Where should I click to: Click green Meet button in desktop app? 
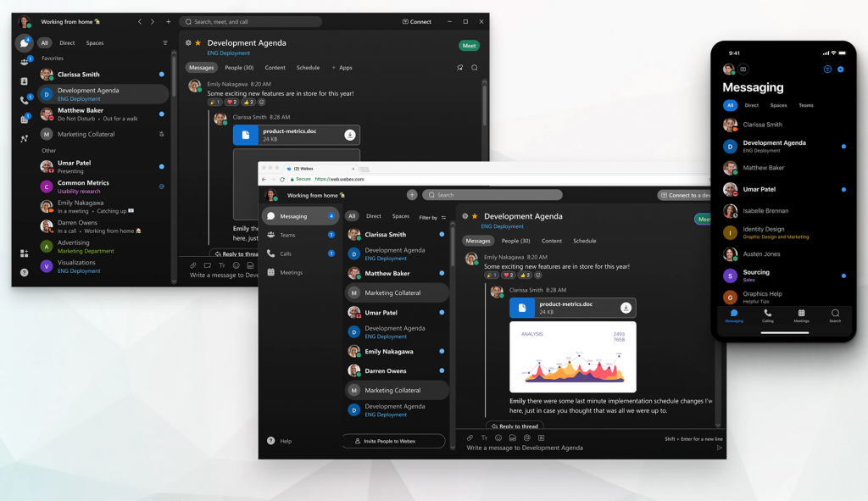click(x=469, y=46)
